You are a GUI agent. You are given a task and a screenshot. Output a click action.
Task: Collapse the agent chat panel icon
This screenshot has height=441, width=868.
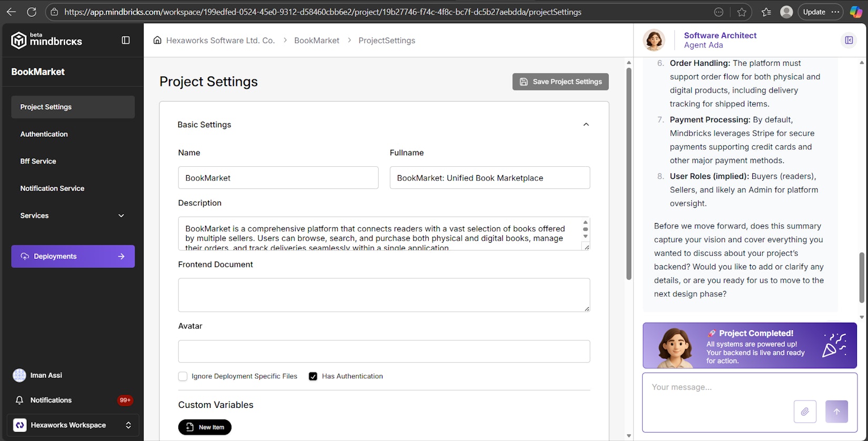849,40
